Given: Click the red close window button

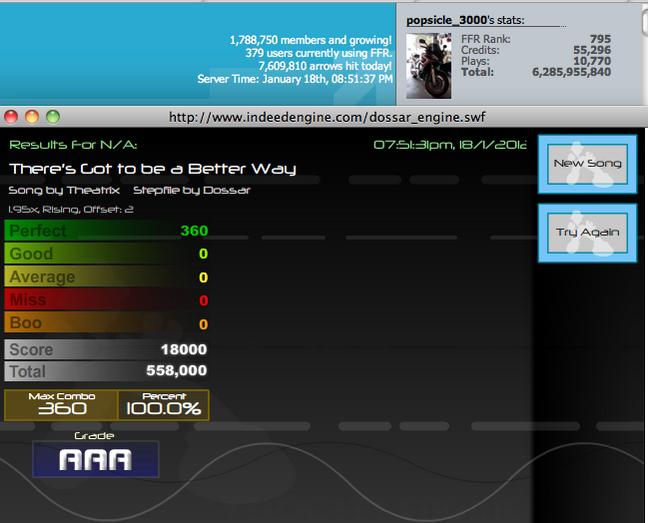Looking at the screenshot, I should [x=11, y=117].
